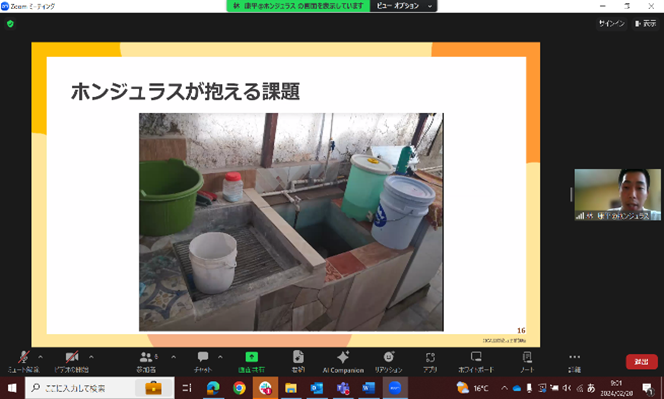This screenshot has height=399, width=664.
Task: Start video using the camera icon
Action: click(x=72, y=362)
